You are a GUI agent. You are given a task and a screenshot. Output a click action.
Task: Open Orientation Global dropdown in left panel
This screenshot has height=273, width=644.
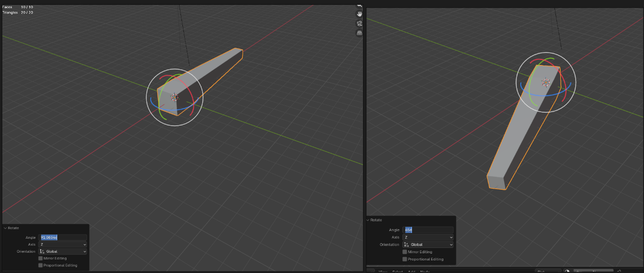click(63, 251)
